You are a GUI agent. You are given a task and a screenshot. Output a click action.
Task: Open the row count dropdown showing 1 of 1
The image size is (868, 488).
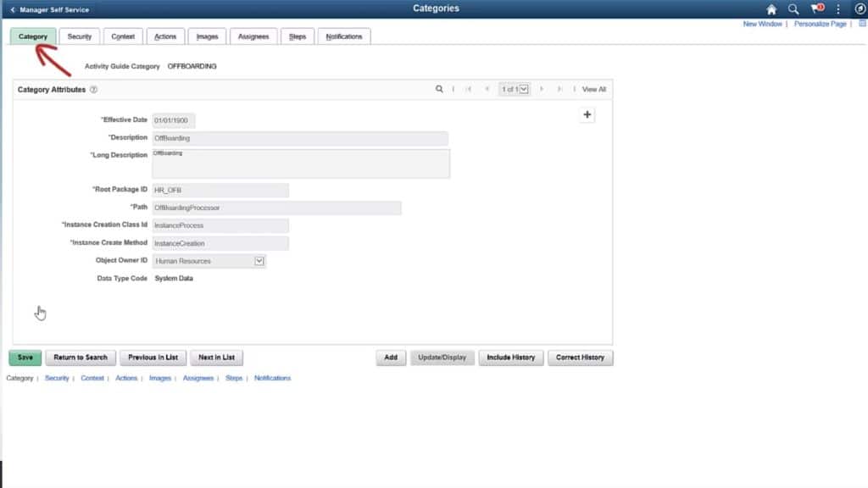pyautogui.click(x=522, y=88)
